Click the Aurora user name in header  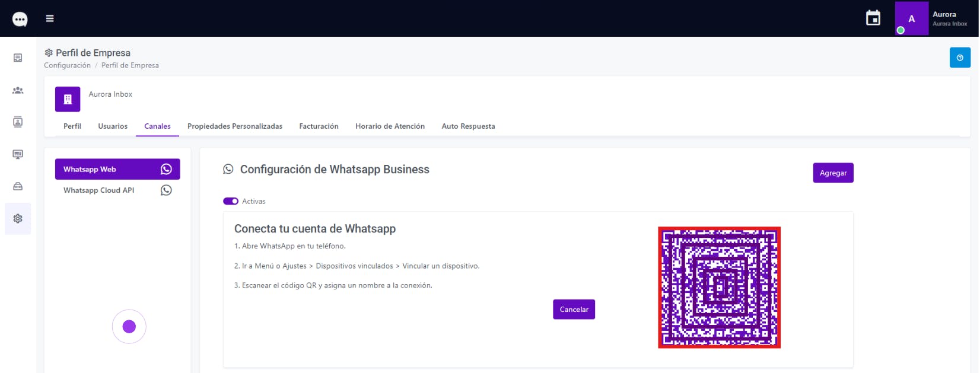pyautogui.click(x=944, y=14)
